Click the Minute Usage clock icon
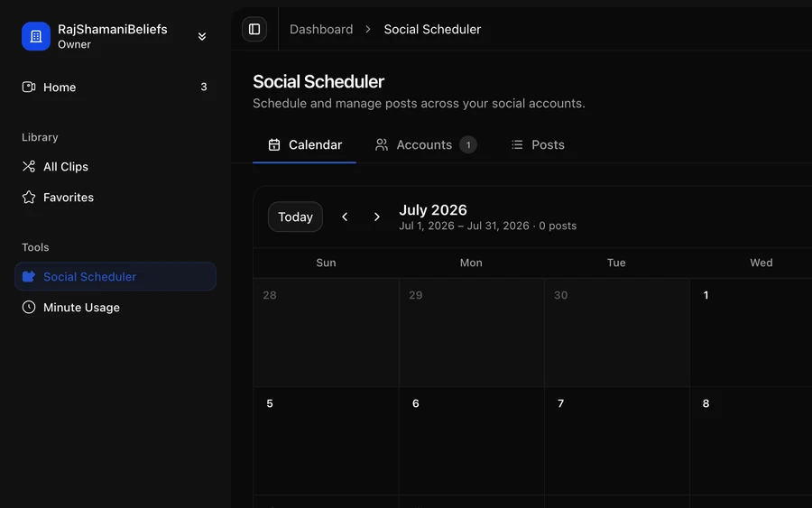 coord(29,307)
